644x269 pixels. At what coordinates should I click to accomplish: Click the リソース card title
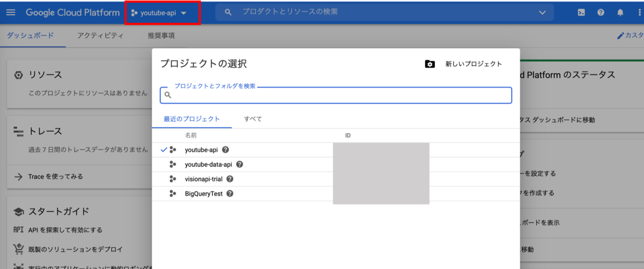click(45, 75)
